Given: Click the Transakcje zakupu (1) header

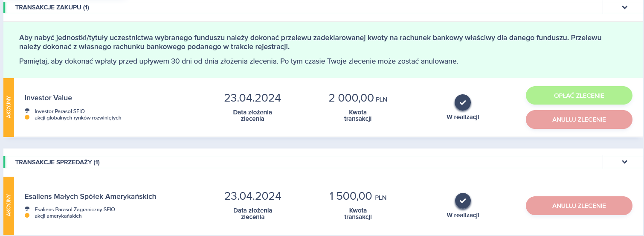Looking at the screenshot, I should pos(52,7).
